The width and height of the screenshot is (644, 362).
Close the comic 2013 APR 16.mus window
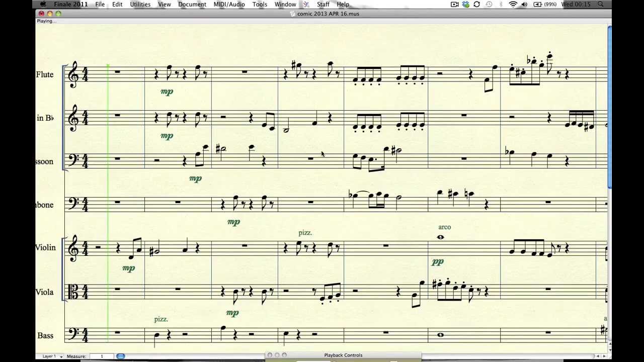pos(41,14)
